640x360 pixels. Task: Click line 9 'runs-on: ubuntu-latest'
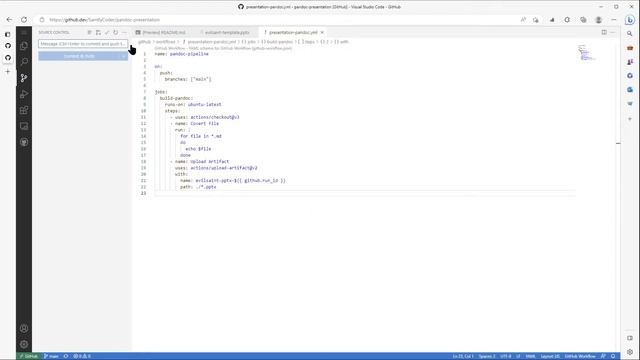tap(193, 104)
